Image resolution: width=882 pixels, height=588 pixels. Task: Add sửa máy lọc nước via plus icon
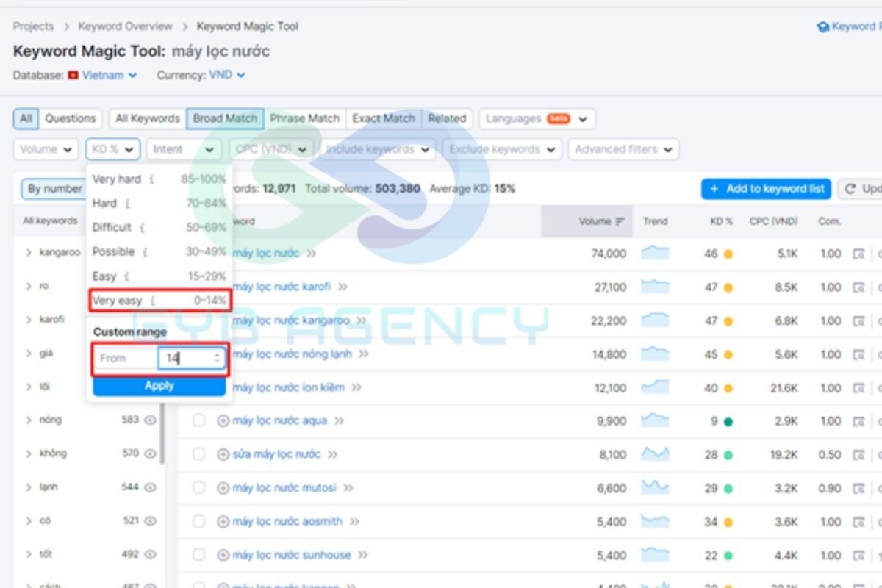[223, 455]
